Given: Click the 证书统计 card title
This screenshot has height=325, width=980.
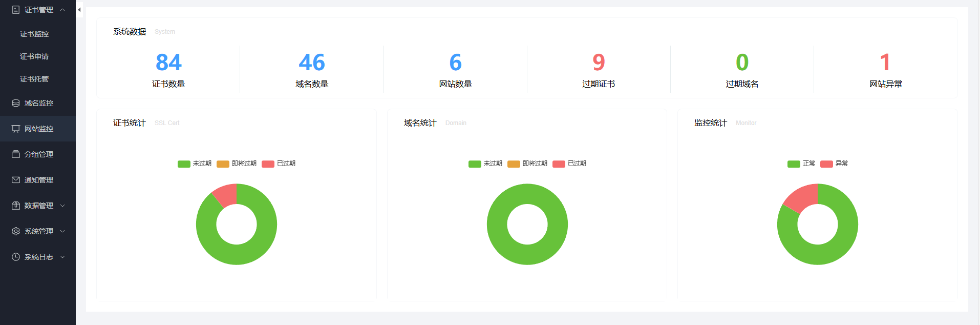Looking at the screenshot, I should click(x=130, y=123).
